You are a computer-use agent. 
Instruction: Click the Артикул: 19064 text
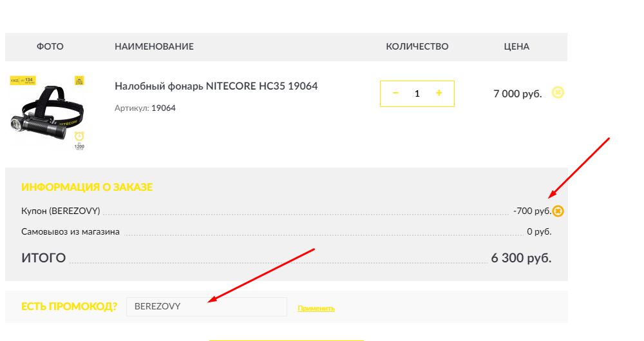tap(145, 108)
